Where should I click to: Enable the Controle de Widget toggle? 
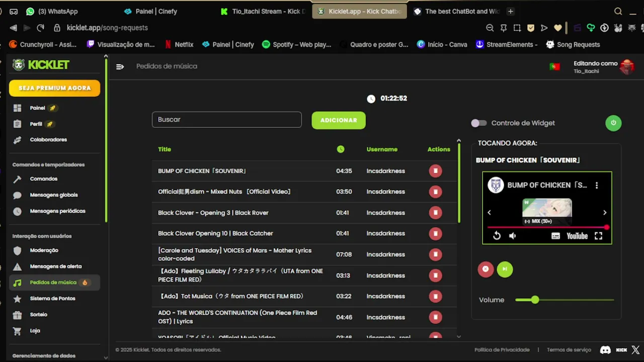479,123
